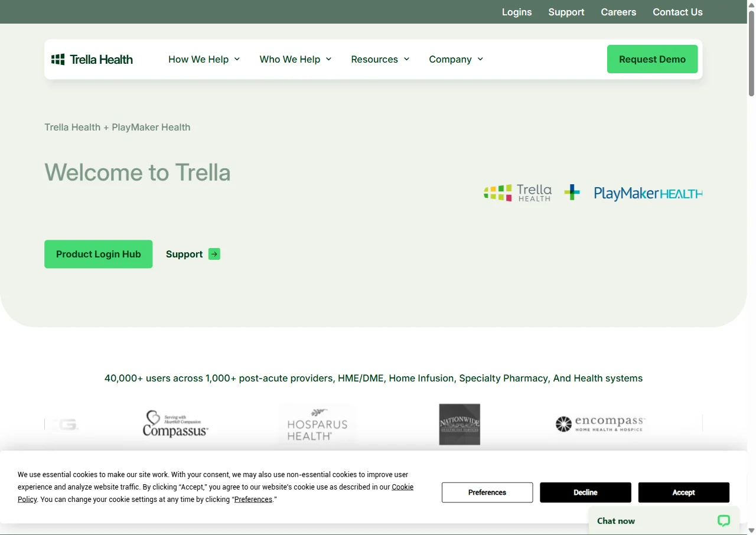This screenshot has height=535, width=756.
Task: Open the Careers link
Action: (618, 12)
